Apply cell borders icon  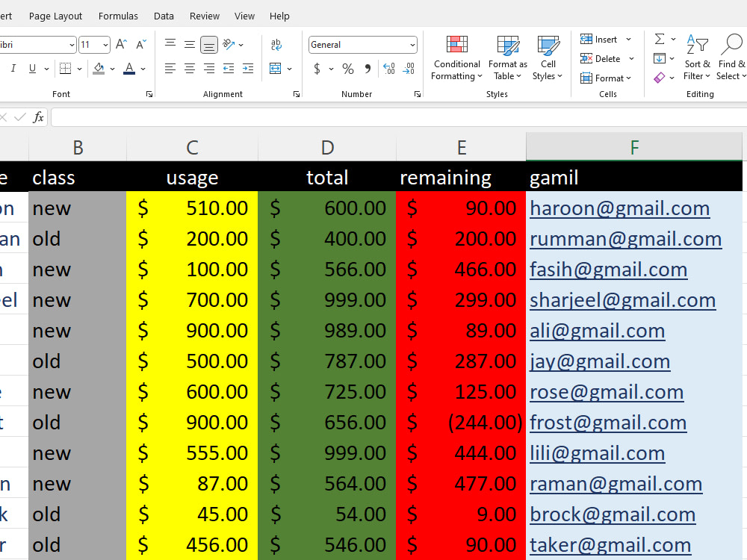65,69
